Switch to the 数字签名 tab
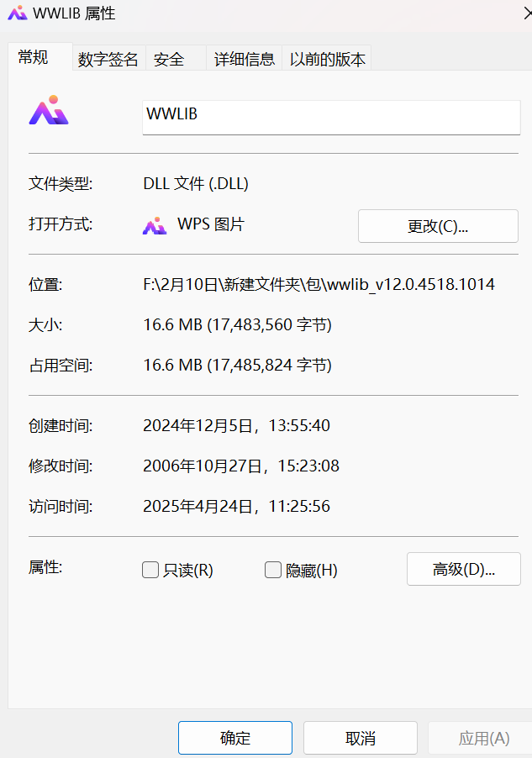The width and height of the screenshot is (532, 758). (x=108, y=59)
